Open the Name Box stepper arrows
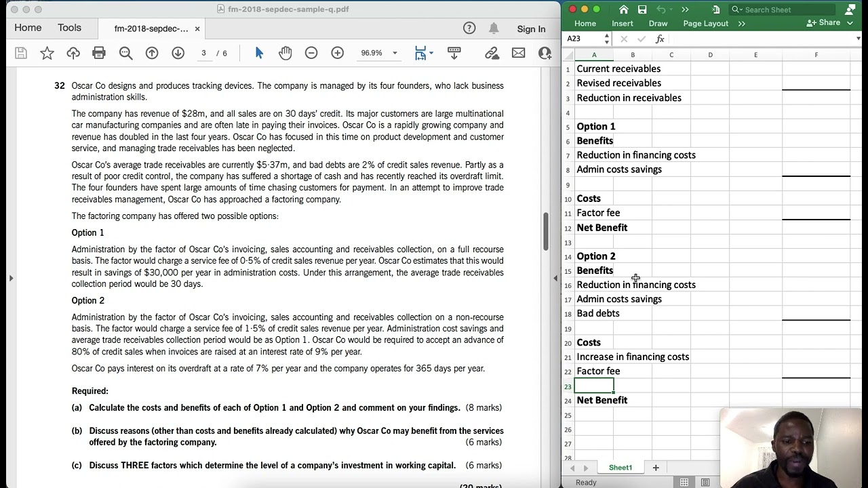Viewport: 868px width, 488px height. 606,39
